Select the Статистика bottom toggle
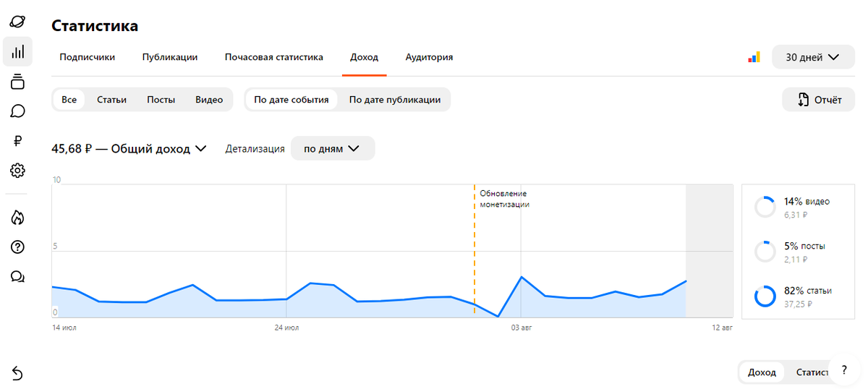Viewport: 868px width, 389px height. coord(812,372)
